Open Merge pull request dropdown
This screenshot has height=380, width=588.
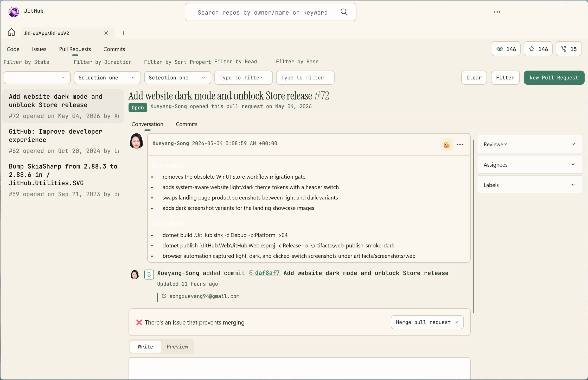click(x=427, y=322)
